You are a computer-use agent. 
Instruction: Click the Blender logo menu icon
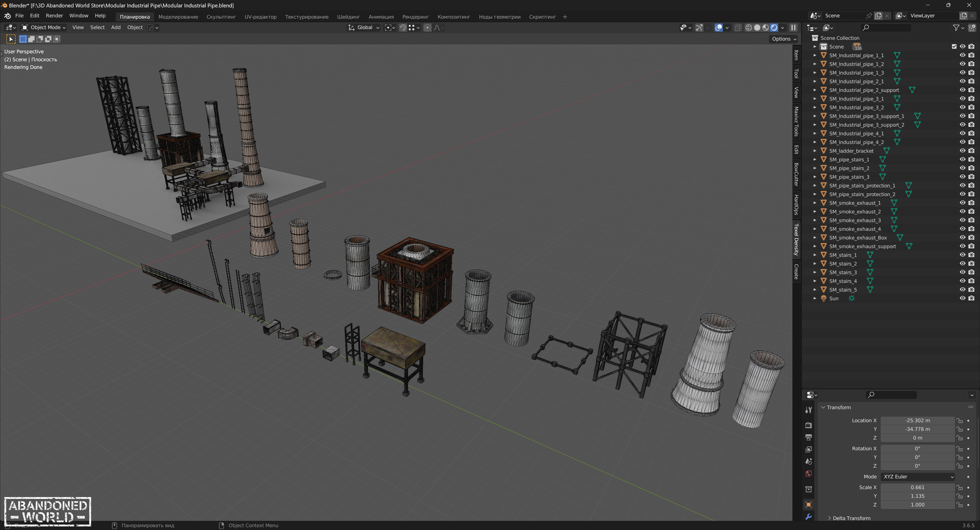click(x=7, y=16)
